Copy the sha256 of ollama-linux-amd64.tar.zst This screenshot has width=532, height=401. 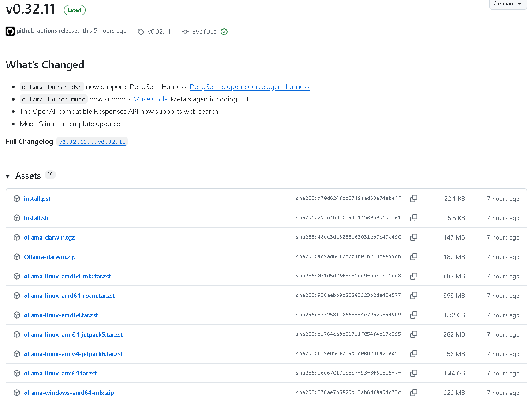tap(414, 315)
